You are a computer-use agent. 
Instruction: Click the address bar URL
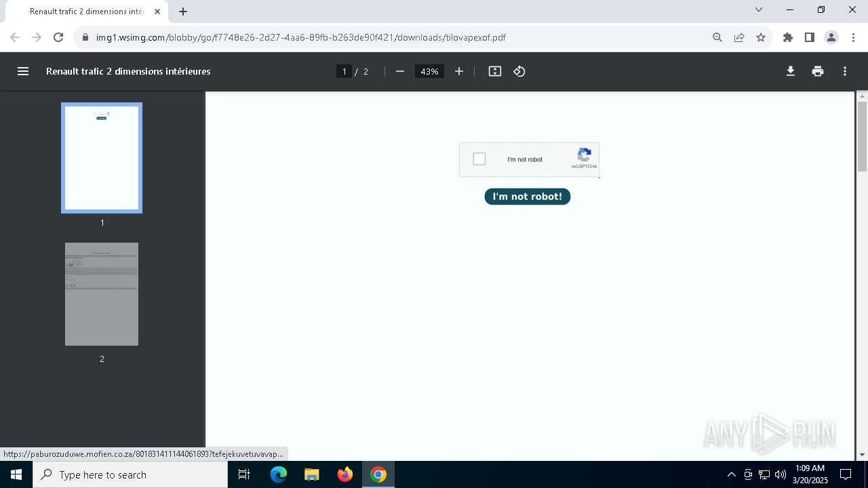pos(300,37)
